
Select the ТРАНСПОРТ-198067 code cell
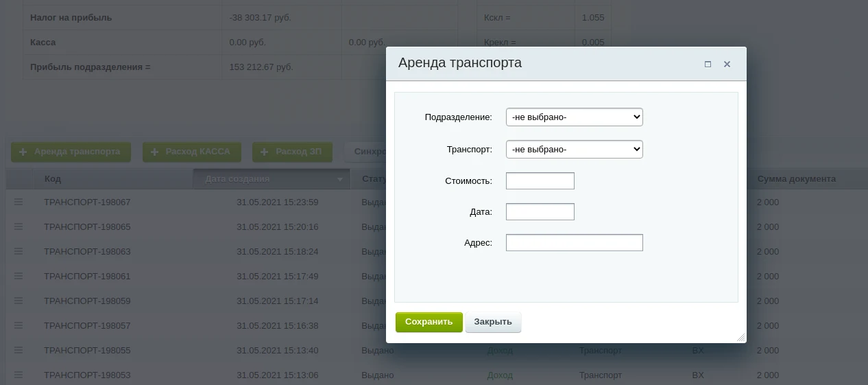87,202
